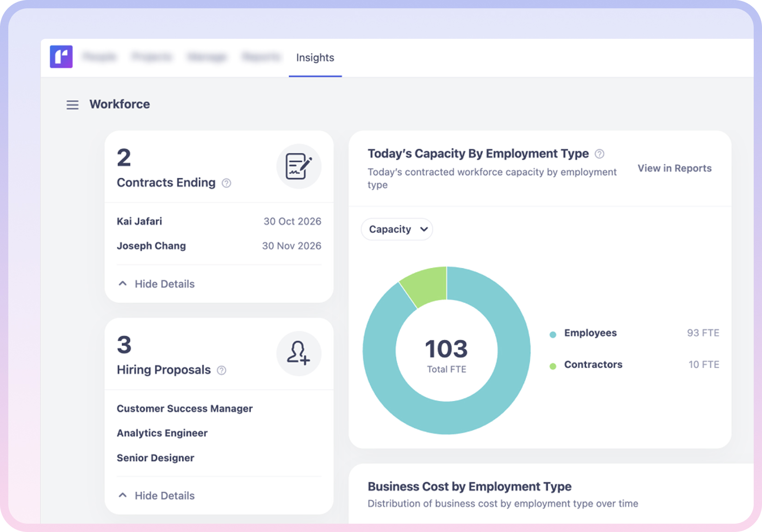Click the green Contractors legend dot
This screenshot has width=762, height=532.
(553, 366)
